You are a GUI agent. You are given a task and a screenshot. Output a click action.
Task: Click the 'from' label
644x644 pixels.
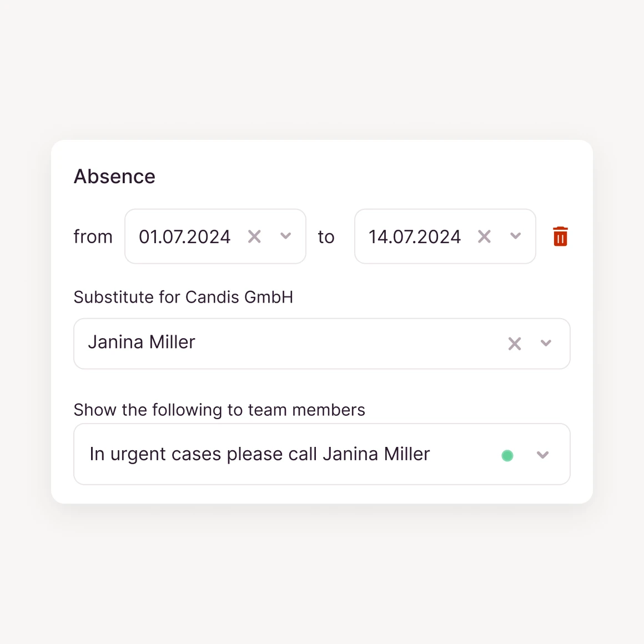click(93, 237)
